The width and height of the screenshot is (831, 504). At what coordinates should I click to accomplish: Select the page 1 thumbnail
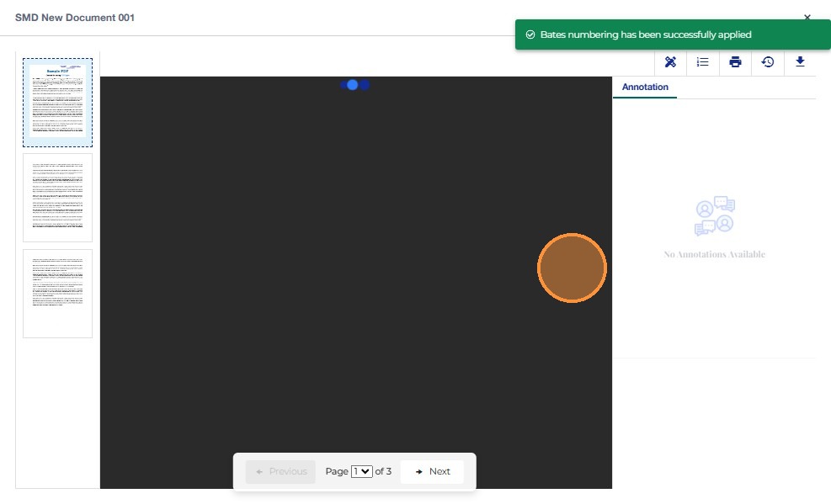[58, 102]
